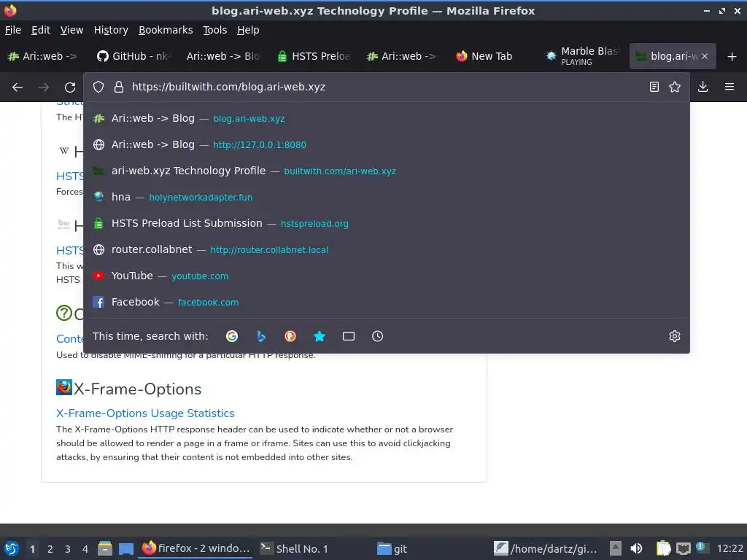Open search settings gear
The width and height of the screenshot is (747, 560).
675,336
